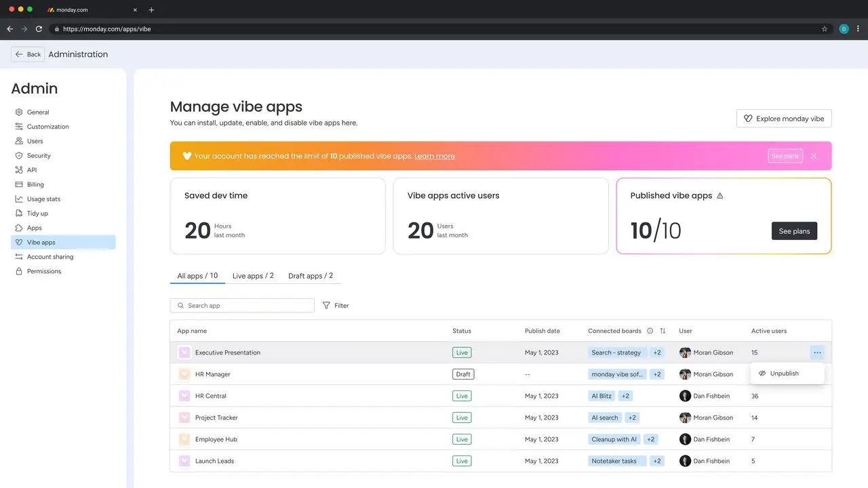Click HR Central app icon
The width and height of the screenshot is (868, 488).
pyautogui.click(x=184, y=396)
